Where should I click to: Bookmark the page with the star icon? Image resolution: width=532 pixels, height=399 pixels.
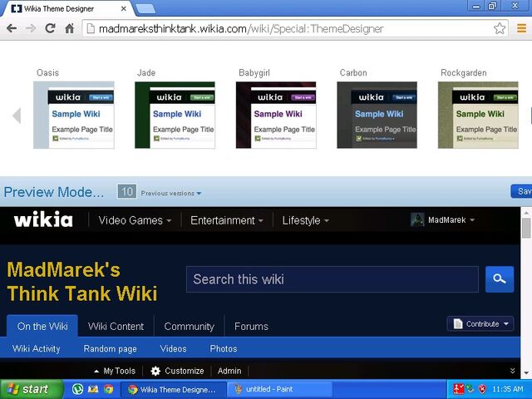pos(500,28)
